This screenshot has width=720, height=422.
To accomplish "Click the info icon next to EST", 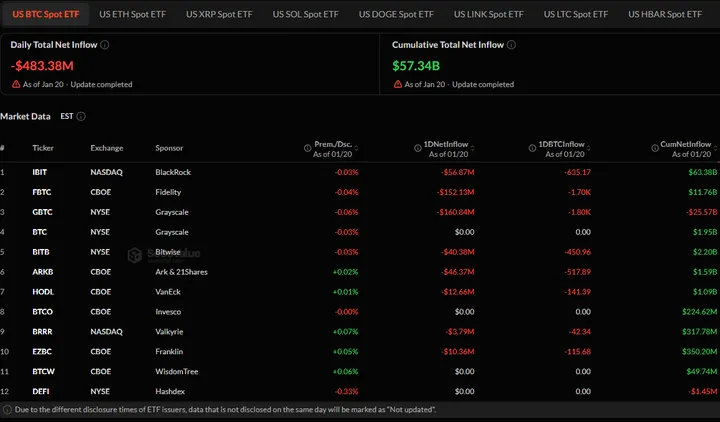I will coord(81,116).
